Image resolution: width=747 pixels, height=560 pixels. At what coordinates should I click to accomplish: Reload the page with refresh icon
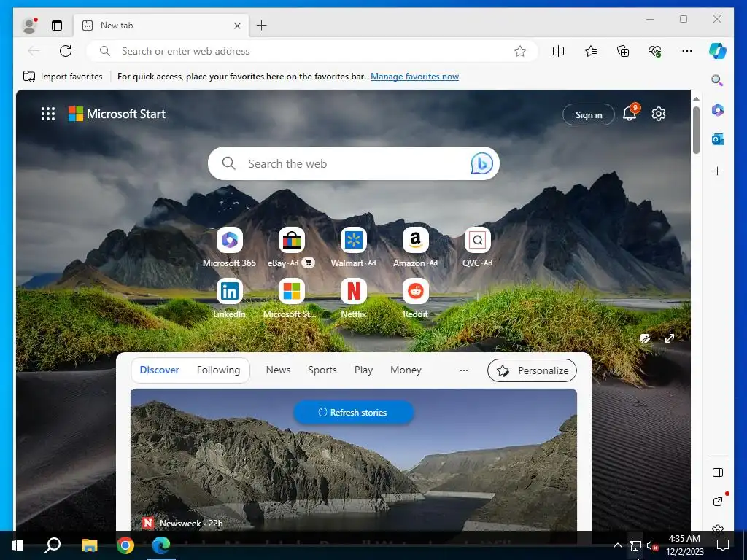pos(66,51)
